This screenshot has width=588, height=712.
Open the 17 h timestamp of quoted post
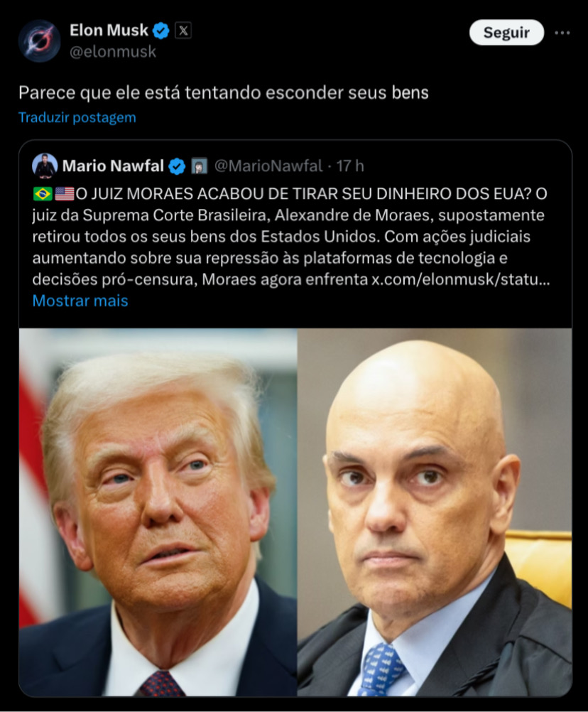coord(350,166)
